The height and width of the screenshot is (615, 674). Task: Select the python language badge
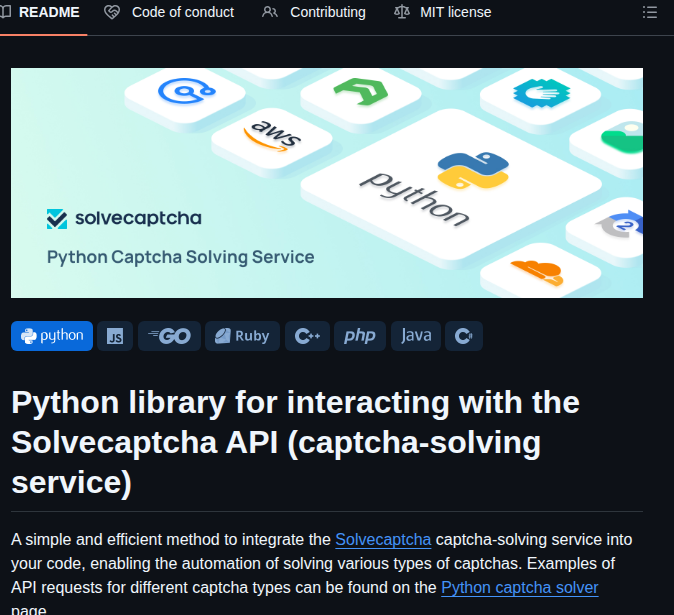[x=52, y=336]
